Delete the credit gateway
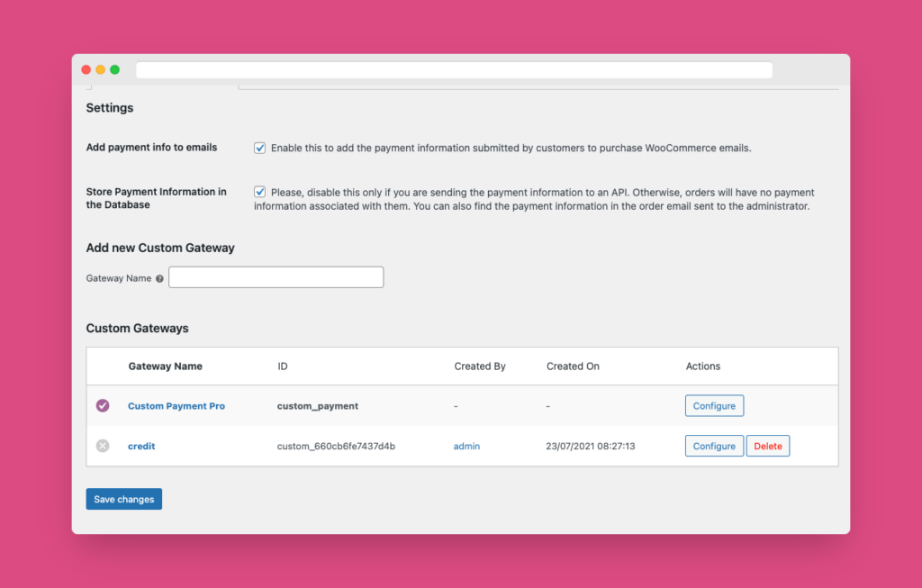 point(768,446)
